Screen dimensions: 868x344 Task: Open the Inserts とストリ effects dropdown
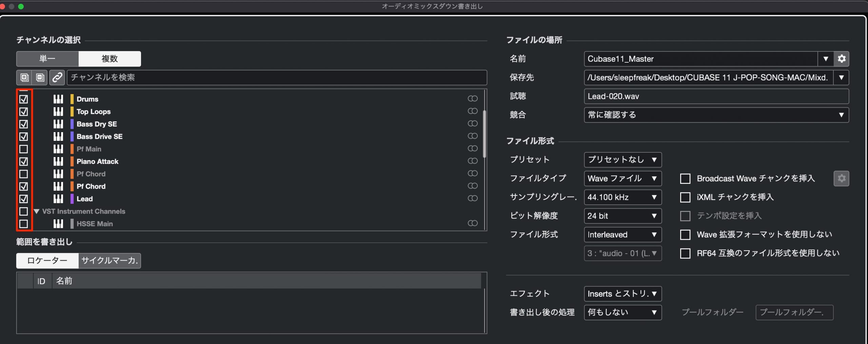tap(623, 294)
